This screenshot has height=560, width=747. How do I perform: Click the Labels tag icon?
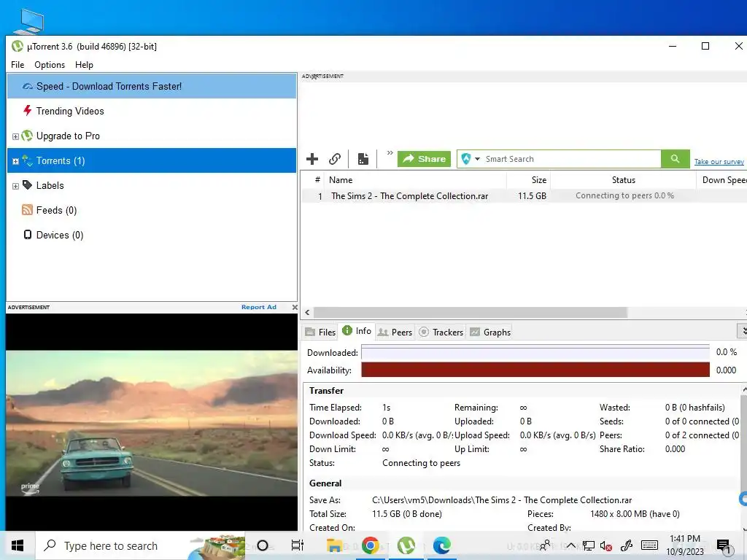pos(27,184)
